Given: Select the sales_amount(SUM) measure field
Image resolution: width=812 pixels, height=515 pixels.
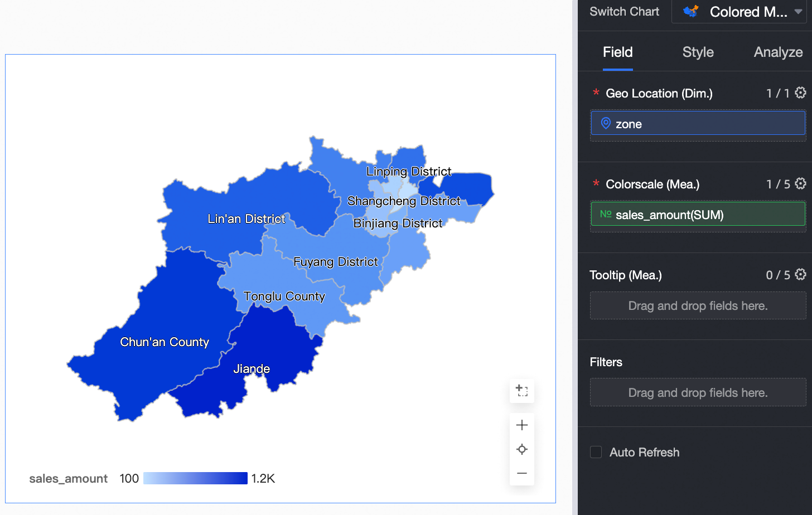Looking at the screenshot, I should tap(698, 214).
